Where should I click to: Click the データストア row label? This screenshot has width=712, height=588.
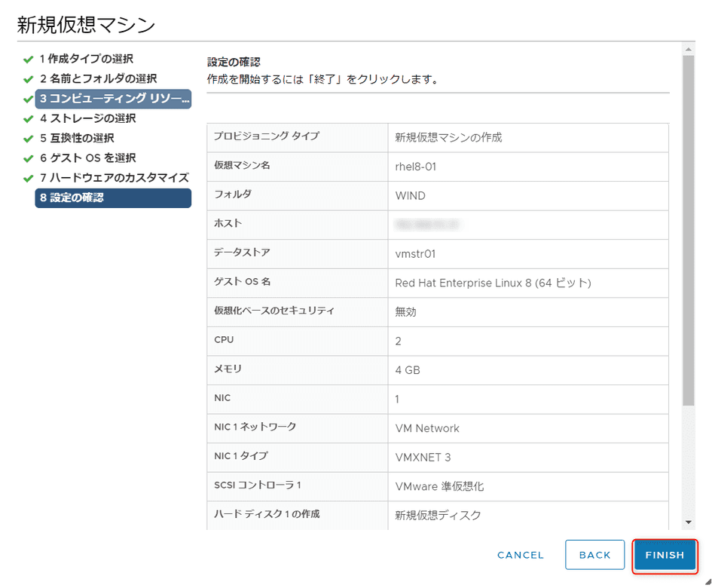point(242,253)
